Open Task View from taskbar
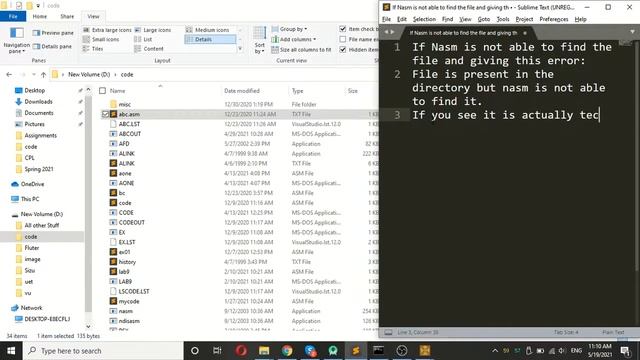This screenshot has height=360, width=640. coord(217,351)
